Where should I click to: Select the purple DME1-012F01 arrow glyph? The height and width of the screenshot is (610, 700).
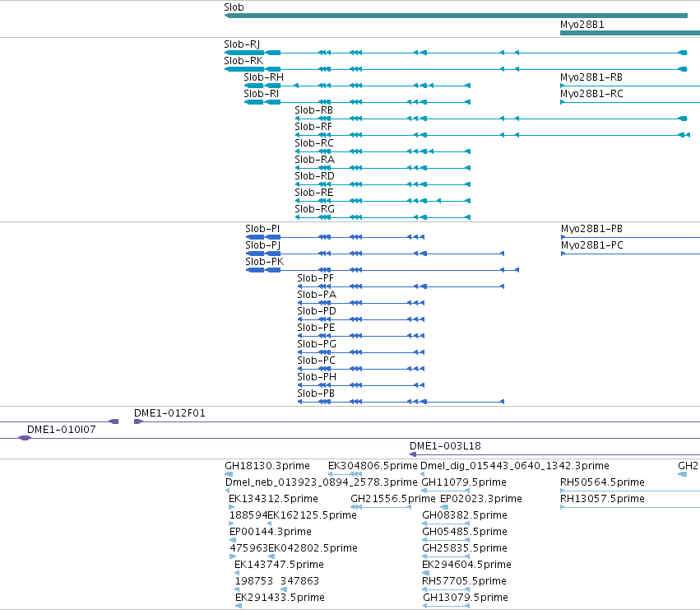click(138, 421)
